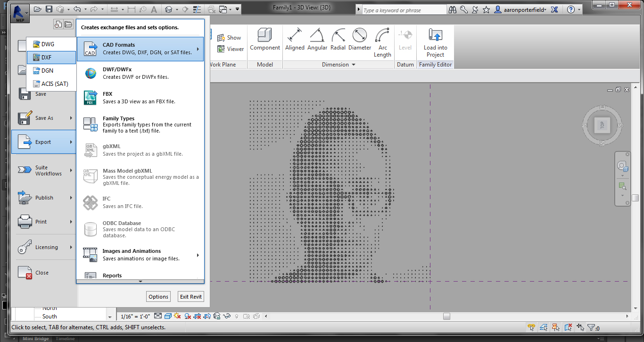
Task: Select CAD Formats export option
Action: [140, 49]
